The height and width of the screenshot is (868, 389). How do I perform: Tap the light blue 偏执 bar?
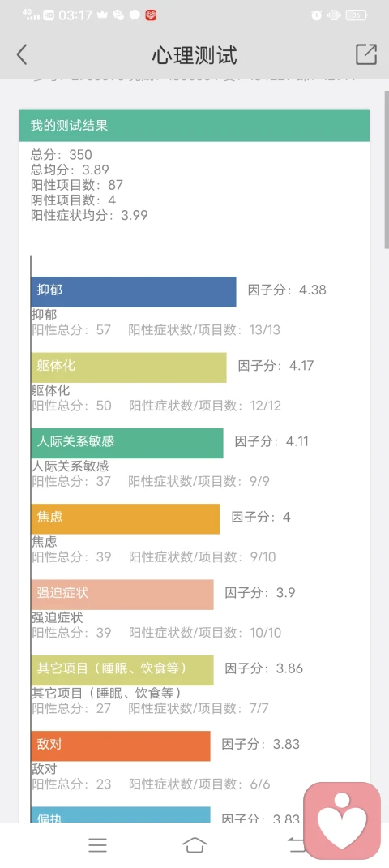(121, 814)
